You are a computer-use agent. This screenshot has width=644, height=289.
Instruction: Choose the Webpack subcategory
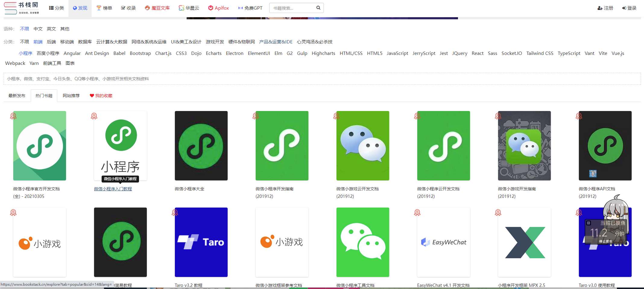pos(15,63)
